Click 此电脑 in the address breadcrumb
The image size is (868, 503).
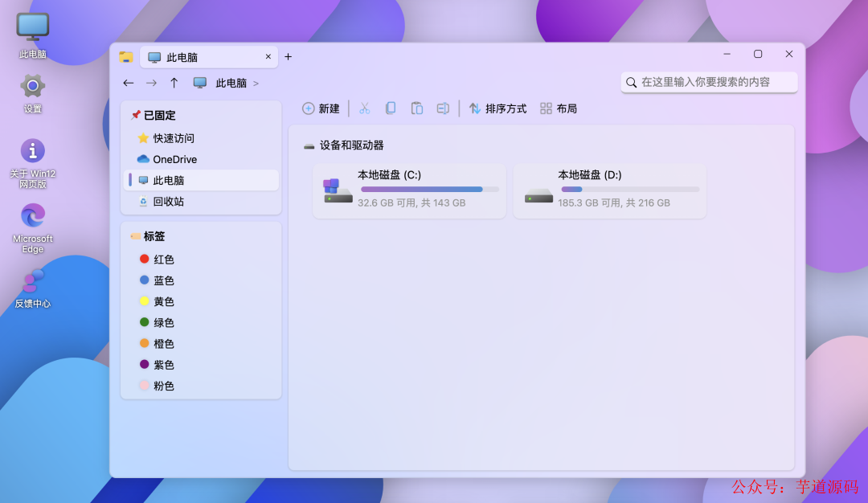[231, 83]
